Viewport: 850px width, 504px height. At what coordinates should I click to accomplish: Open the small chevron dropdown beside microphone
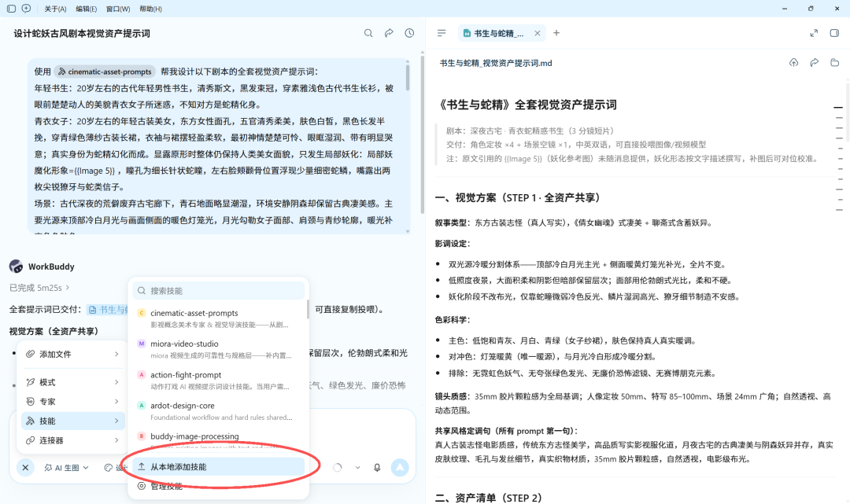point(358,468)
